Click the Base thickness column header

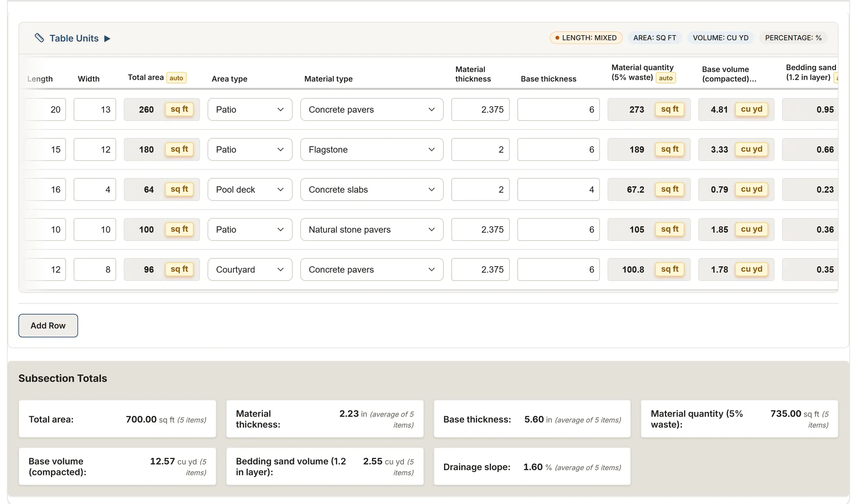[x=548, y=79]
